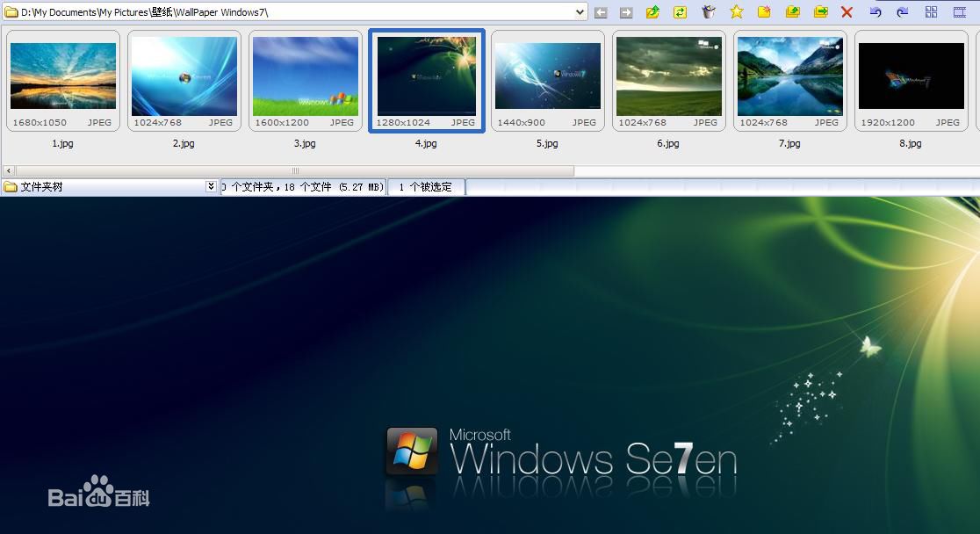
Task: Click the file count status bar entry
Action: click(303, 187)
